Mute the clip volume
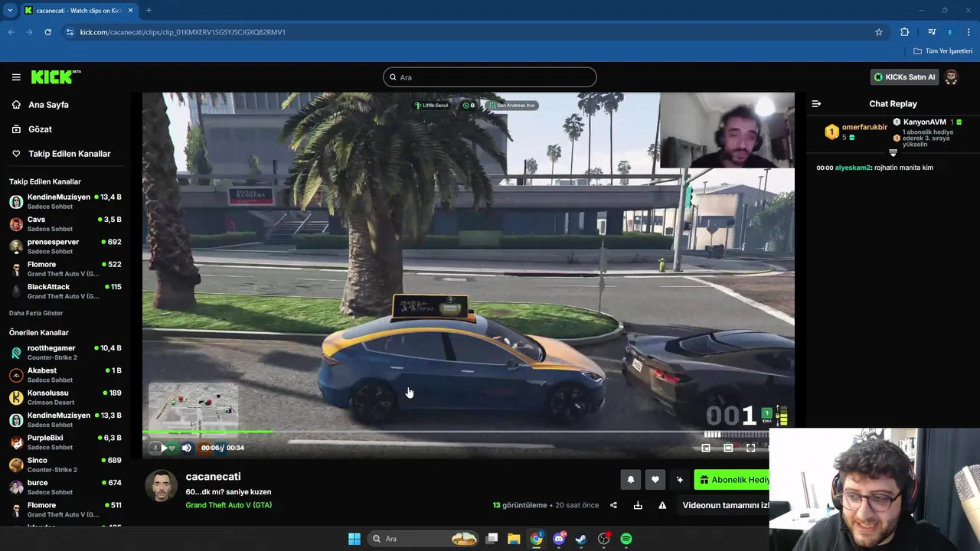This screenshot has height=551, width=980. (186, 448)
